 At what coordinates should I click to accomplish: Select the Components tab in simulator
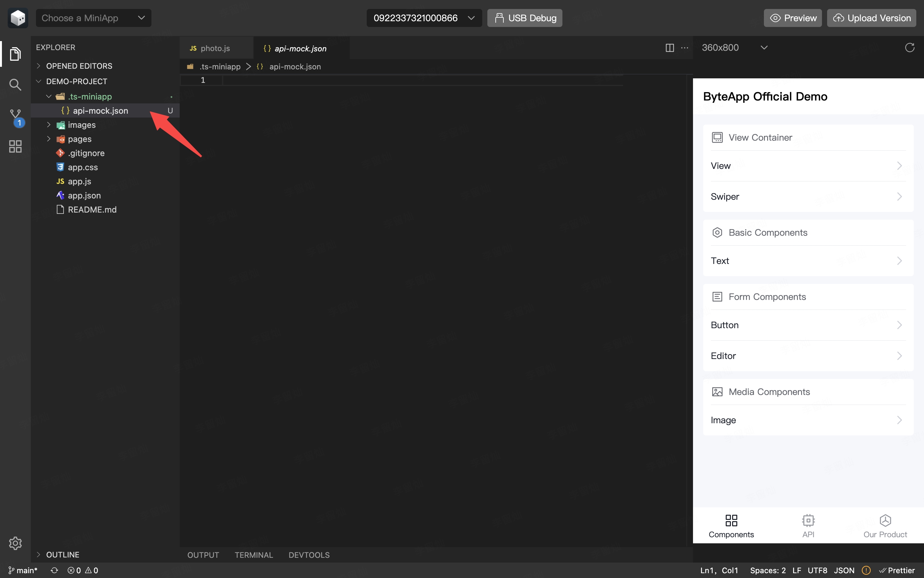tap(731, 526)
